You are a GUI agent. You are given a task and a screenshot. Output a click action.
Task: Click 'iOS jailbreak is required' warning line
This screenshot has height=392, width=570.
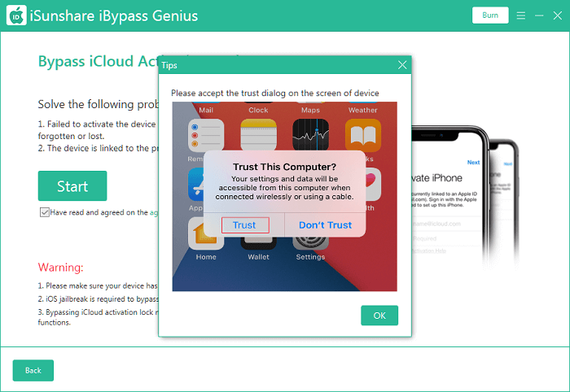tap(99, 298)
